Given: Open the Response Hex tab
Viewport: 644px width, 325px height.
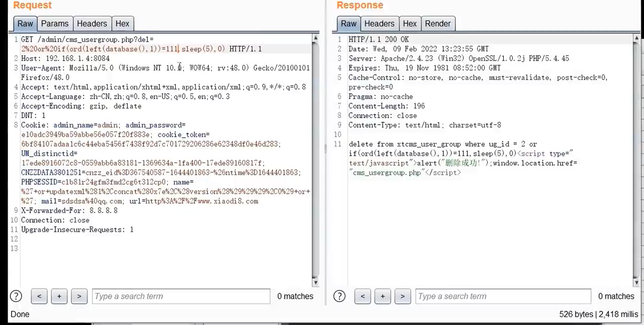Looking at the screenshot, I should click(x=410, y=24).
